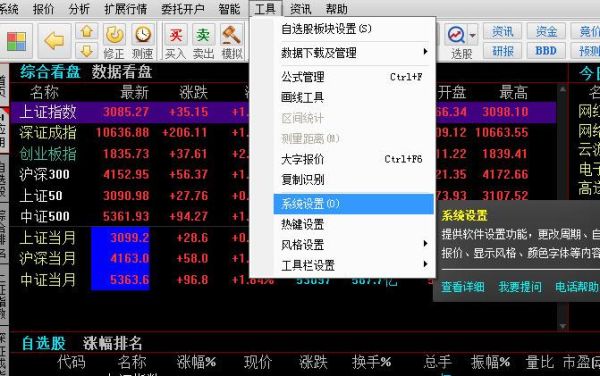Select the 深证成指 row
600x376 pixels.
pyautogui.click(x=283, y=133)
